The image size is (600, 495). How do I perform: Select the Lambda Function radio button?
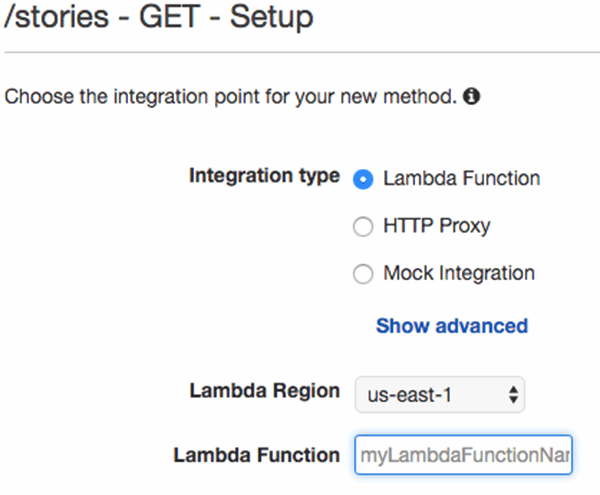click(364, 180)
